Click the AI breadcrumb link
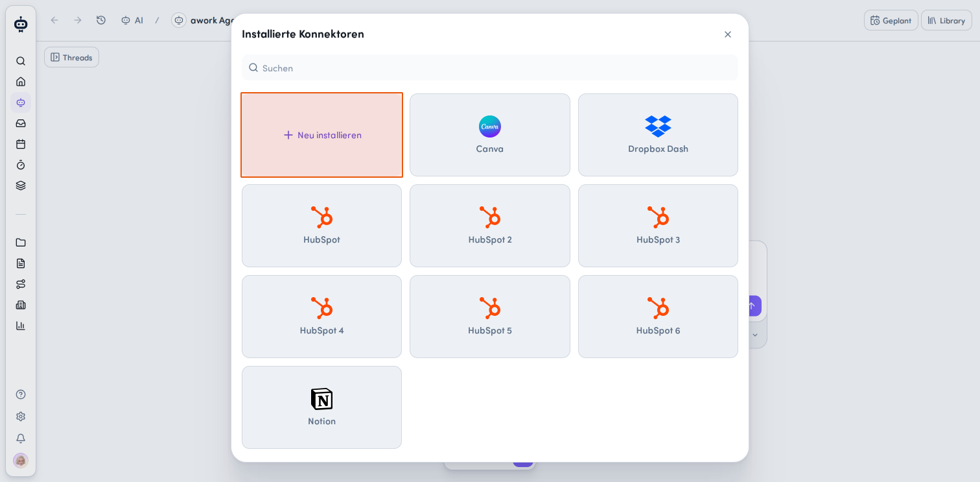 point(132,20)
